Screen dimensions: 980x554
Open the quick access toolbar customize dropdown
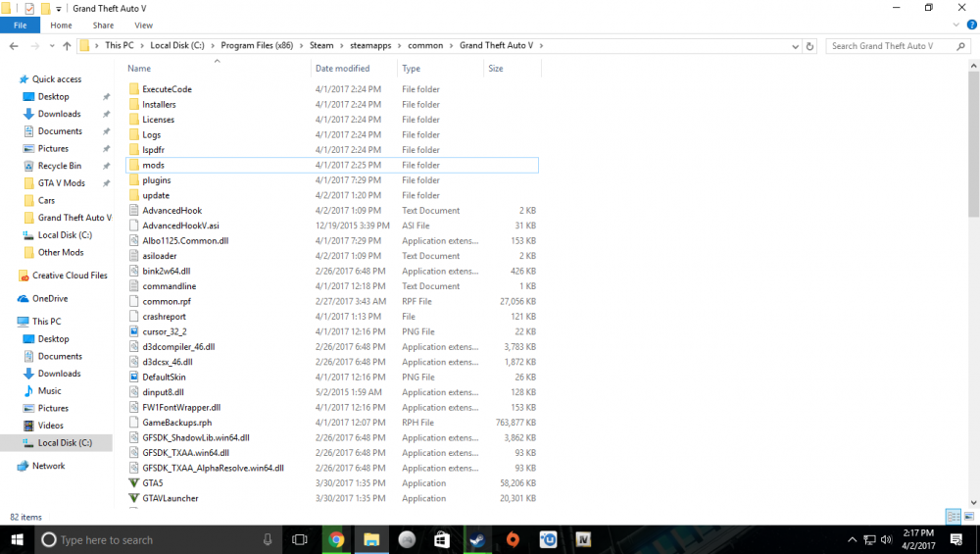[58, 9]
